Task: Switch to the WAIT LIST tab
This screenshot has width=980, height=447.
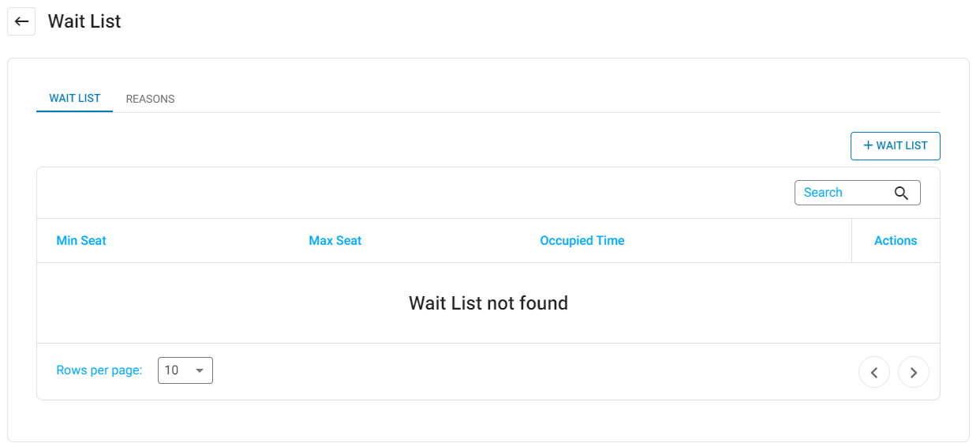Action: pos(75,99)
